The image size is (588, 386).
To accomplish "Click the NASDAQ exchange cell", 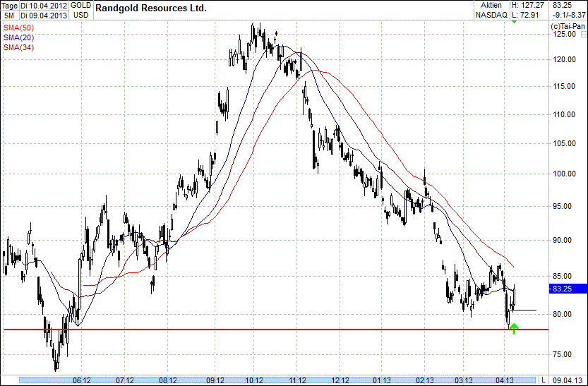I will click(x=490, y=15).
